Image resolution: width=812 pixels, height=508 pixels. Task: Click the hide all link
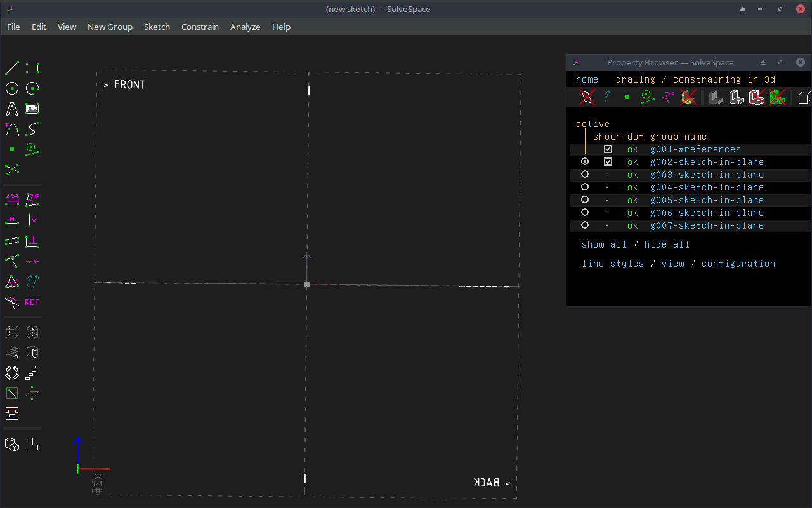[x=667, y=244]
